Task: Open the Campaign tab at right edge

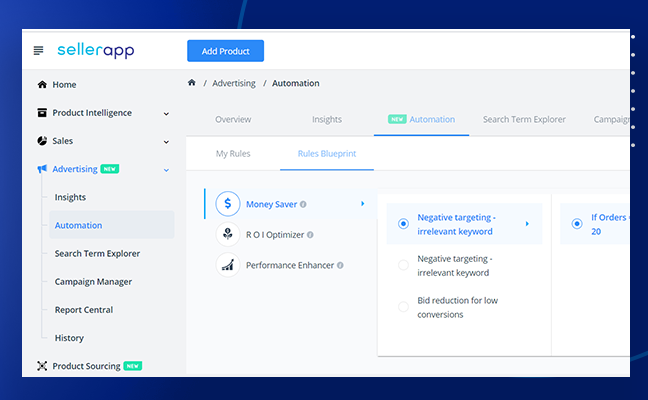Action: [611, 119]
